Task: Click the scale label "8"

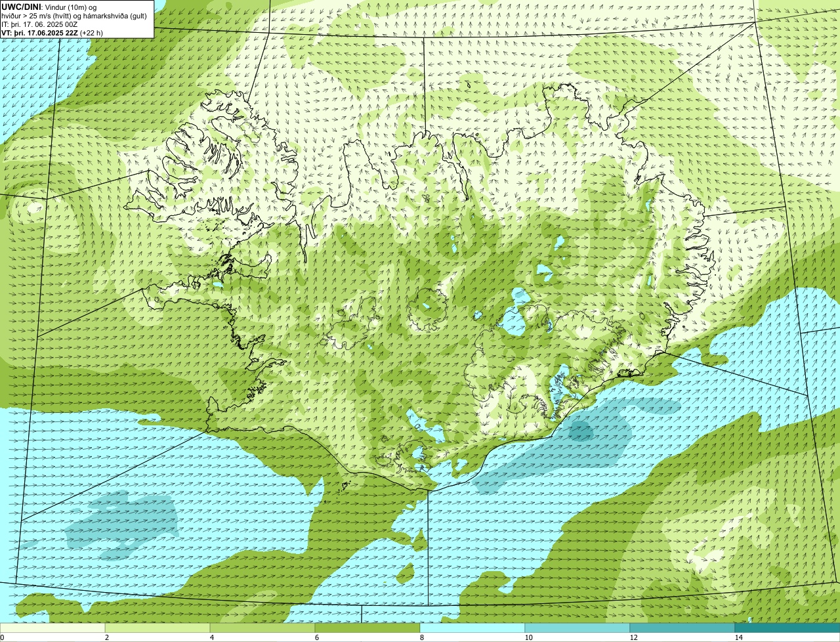Action: (x=421, y=637)
